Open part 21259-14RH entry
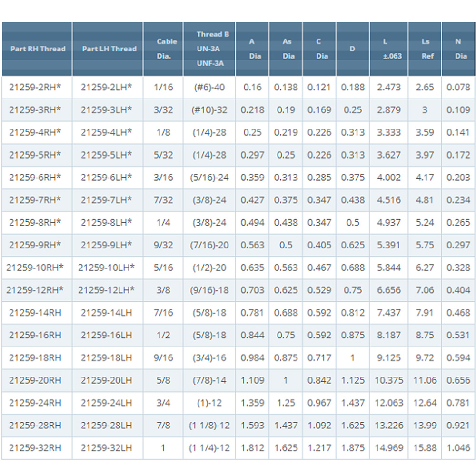Viewport: 476px width, 476px height. tap(35, 313)
